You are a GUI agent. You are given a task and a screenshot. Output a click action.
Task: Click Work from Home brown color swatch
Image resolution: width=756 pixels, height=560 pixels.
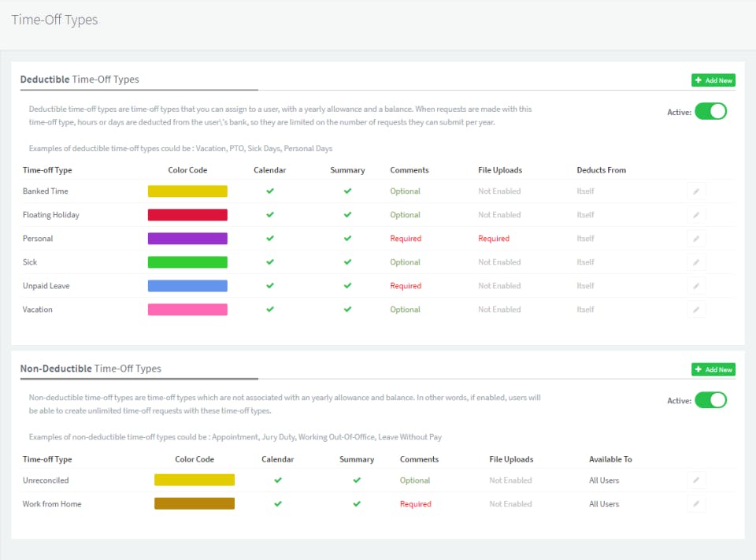(x=195, y=504)
